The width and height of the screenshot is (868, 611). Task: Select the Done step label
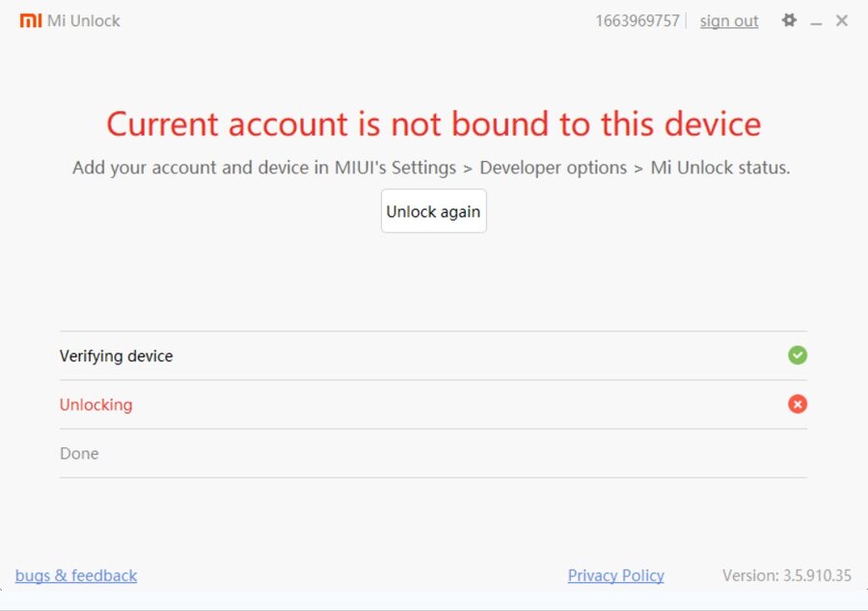coord(79,453)
